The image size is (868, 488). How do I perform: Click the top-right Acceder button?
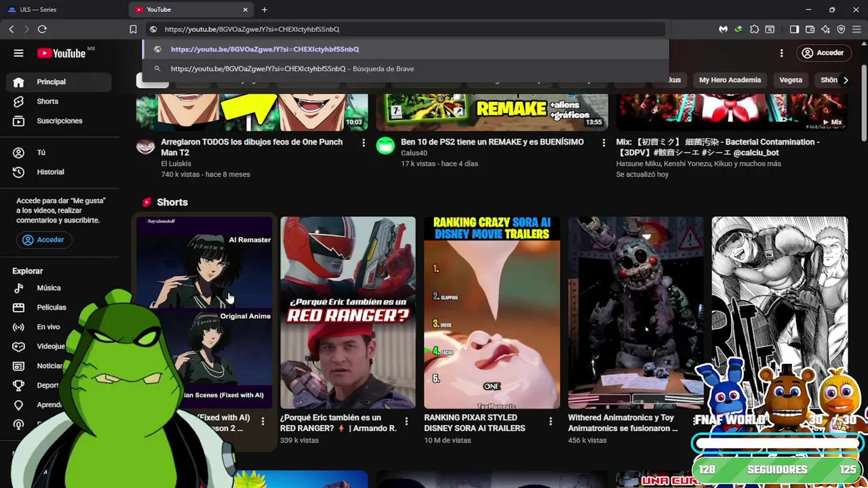(x=823, y=53)
